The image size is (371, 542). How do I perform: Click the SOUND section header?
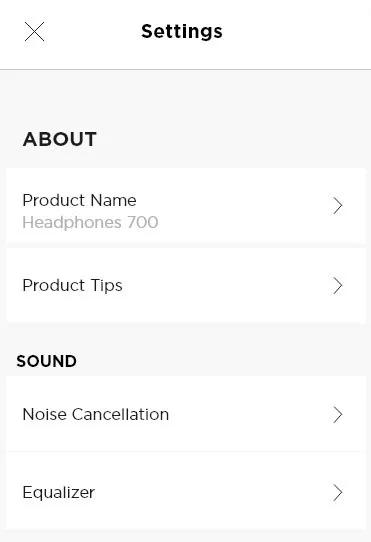tap(46, 361)
